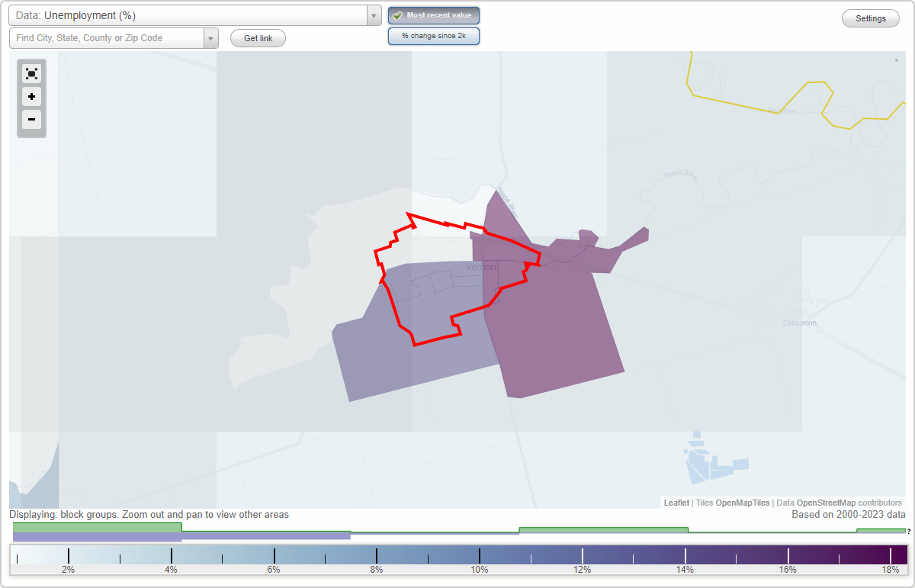The width and height of the screenshot is (915, 588).
Task: Switch to the % change since 2k view
Action: (433, 35)
